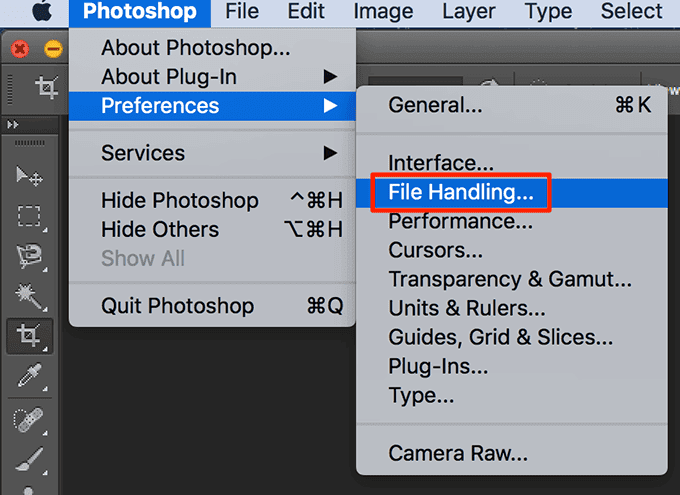Open File Handling preferences
The width and height of the screenshot is (680, 495).
coord(461,193)
